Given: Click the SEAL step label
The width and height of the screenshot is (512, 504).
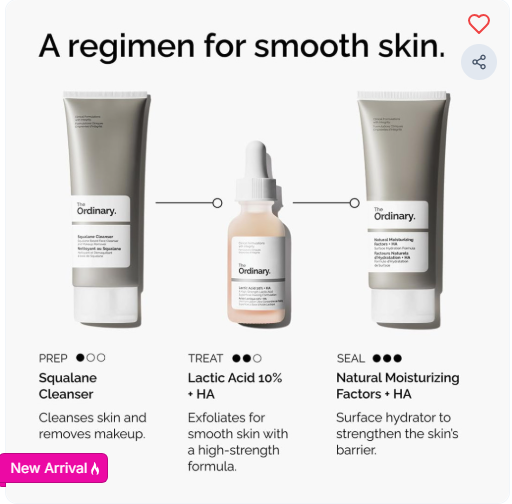Looking at the screenshot, I should tap(351, 358).
